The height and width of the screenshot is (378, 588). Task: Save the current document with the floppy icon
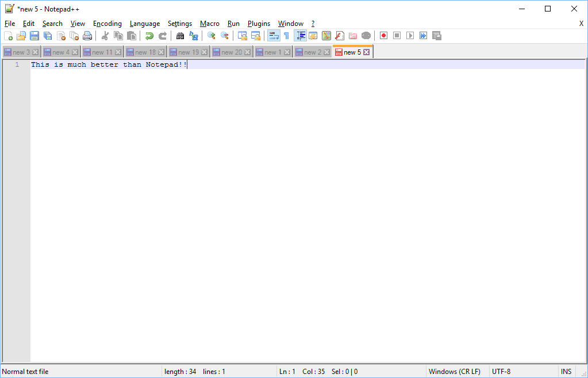(34, 36)
